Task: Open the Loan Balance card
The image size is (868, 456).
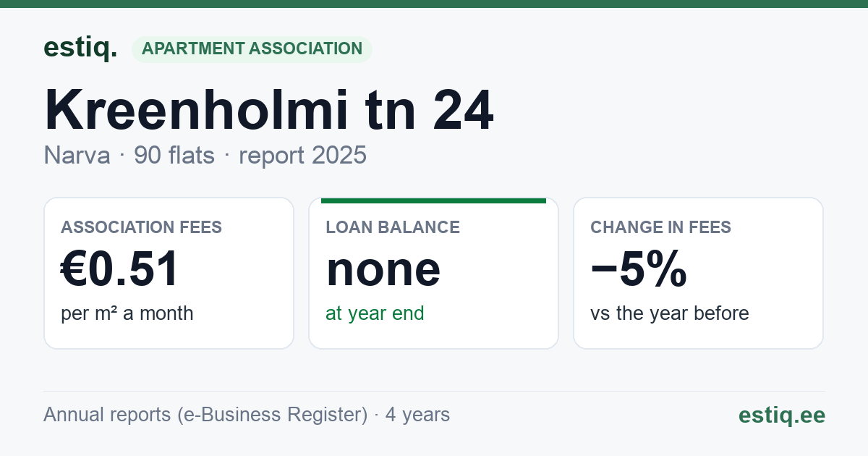Action: 433,273
